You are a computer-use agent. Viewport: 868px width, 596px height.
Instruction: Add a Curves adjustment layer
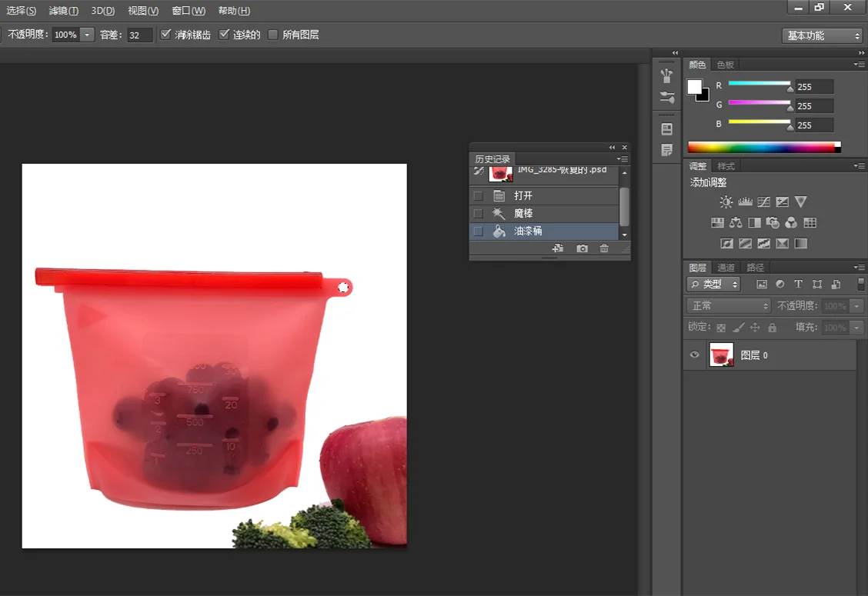tap(763, 202)
